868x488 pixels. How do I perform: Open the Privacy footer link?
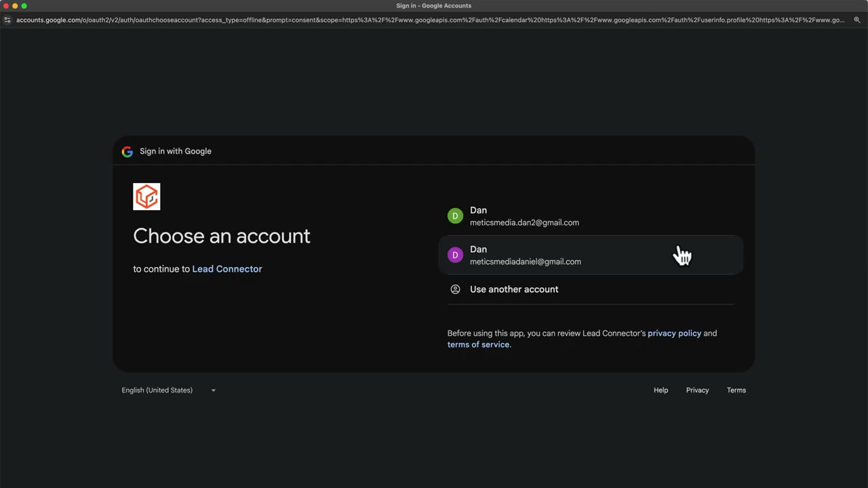[697, 390]
